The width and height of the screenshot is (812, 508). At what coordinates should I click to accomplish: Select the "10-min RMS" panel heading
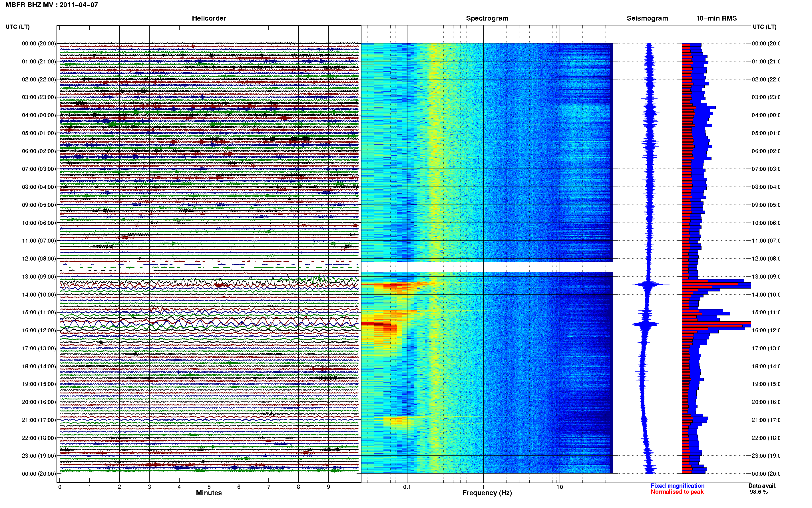[x=716, y=19]
